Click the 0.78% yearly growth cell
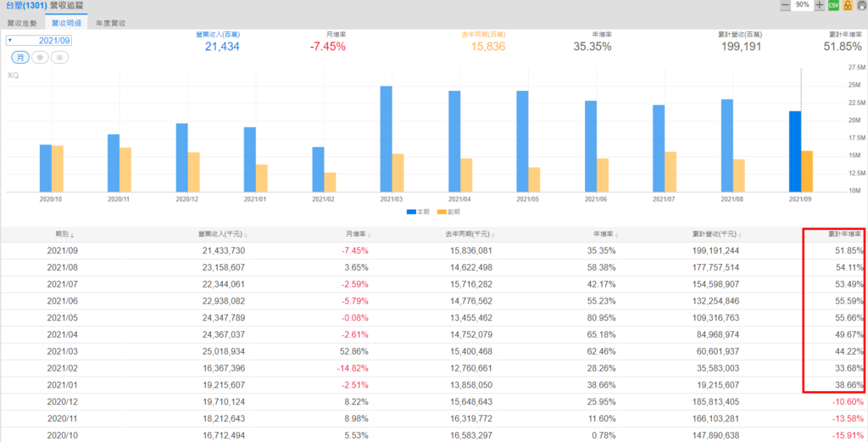 point(604,435)
